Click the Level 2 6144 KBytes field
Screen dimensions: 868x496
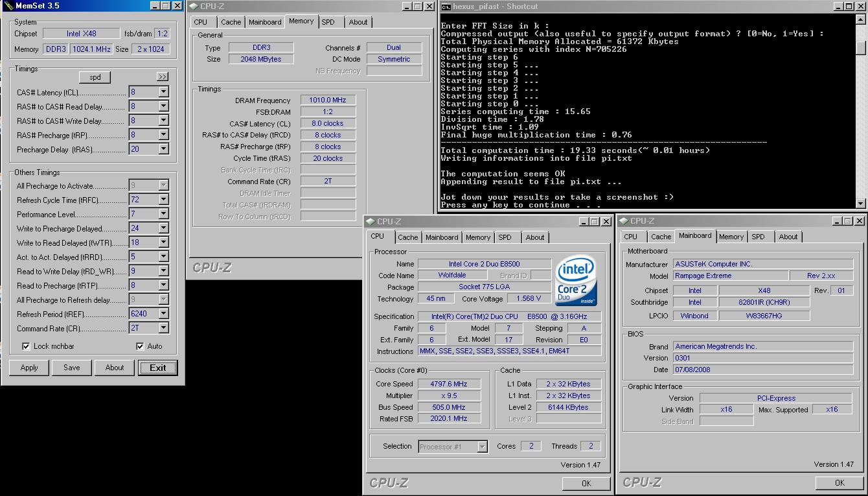[568, 407]
